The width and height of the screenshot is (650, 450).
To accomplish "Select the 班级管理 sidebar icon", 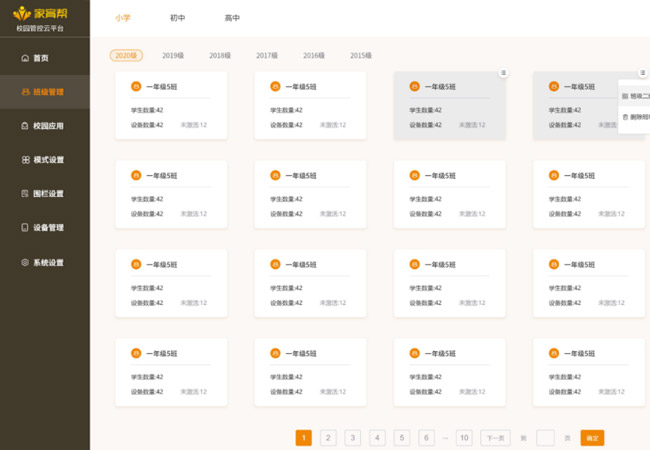I will pyautogui.click(x=26, y=92).
